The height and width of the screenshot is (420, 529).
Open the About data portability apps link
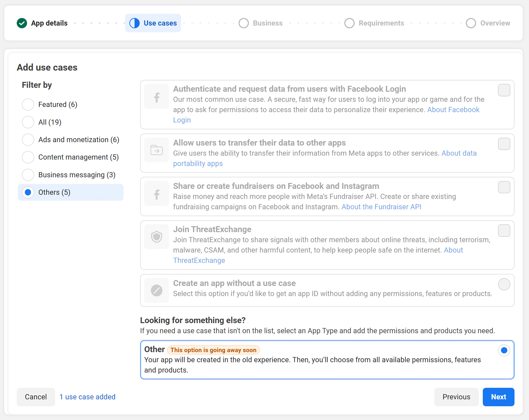tap(459, 153)
